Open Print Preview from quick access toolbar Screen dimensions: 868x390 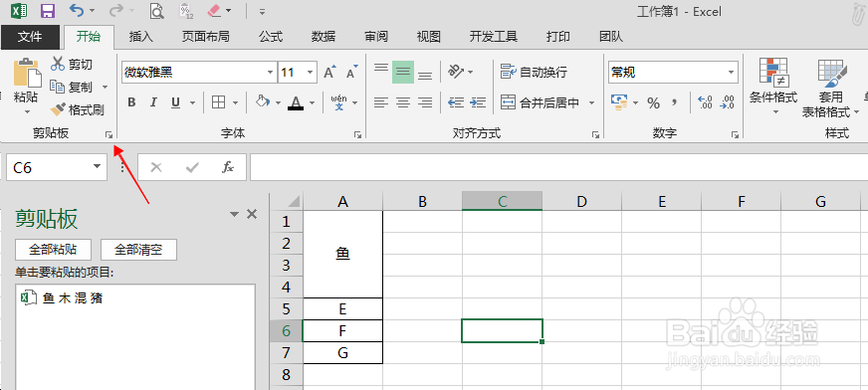tap(156, 11)
